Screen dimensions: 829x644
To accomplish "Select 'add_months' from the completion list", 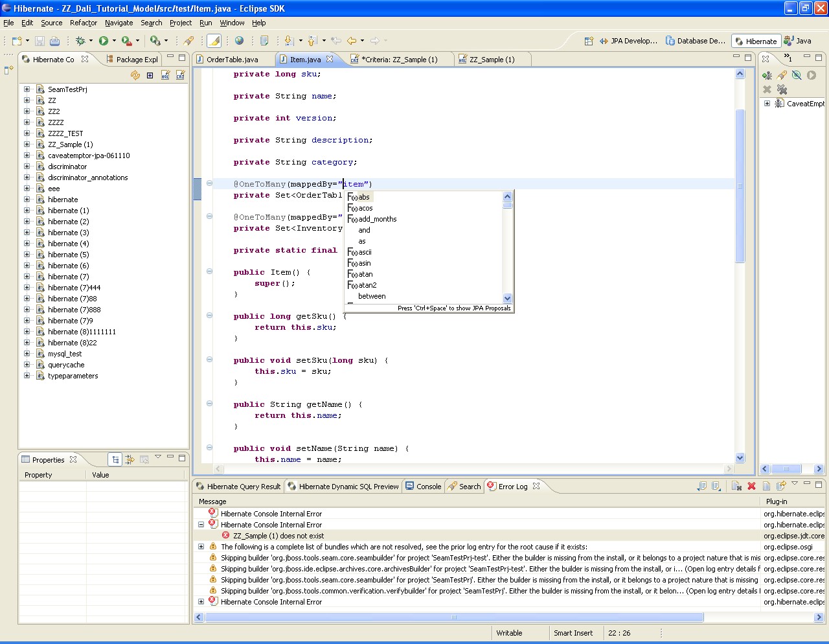I will pyautogui.click(x=377, y=219).
